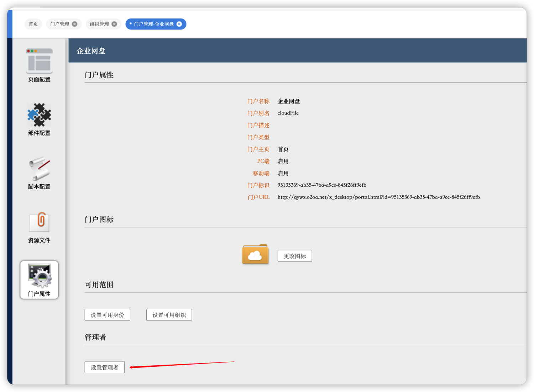Click the 企业网盘 portal name value
Image resolution: width=534 pixels, height=392 pixels.
click(289, 101)
